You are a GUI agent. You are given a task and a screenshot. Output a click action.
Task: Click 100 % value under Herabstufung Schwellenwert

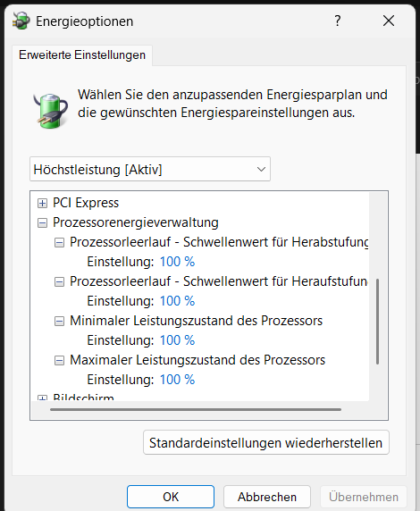tap(178, 262)
